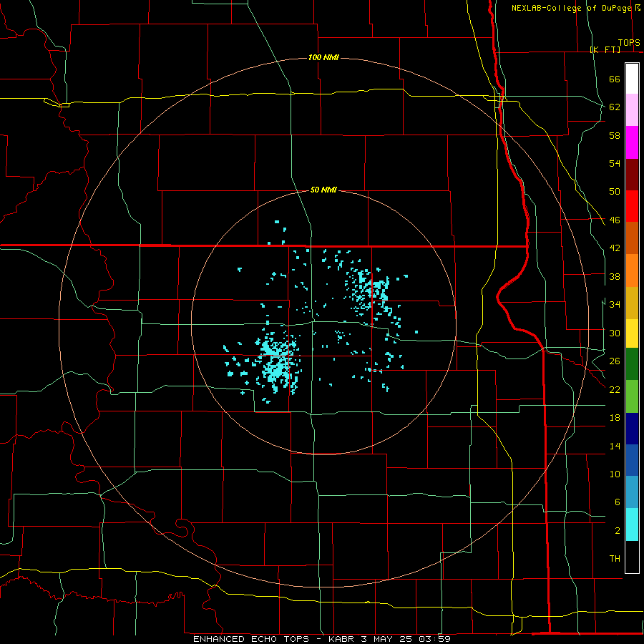Click the dark red 50 K FT swatch
644x644 pixels.
coord(632,175)
